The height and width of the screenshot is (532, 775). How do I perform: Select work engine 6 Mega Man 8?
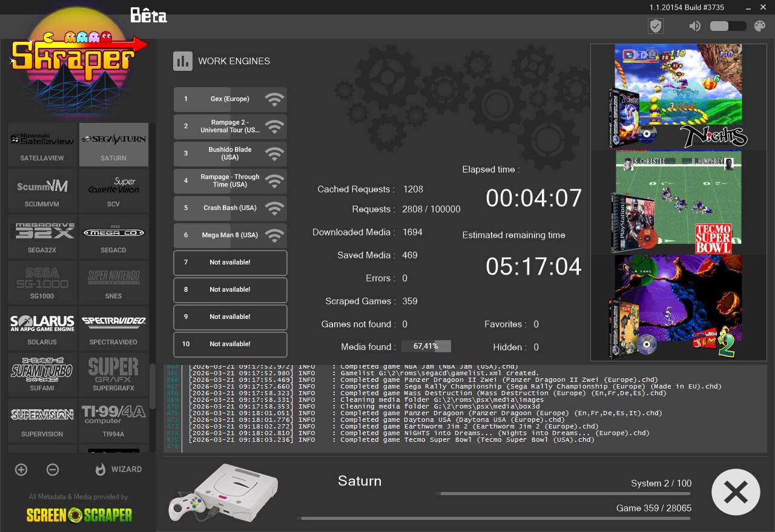230,235
